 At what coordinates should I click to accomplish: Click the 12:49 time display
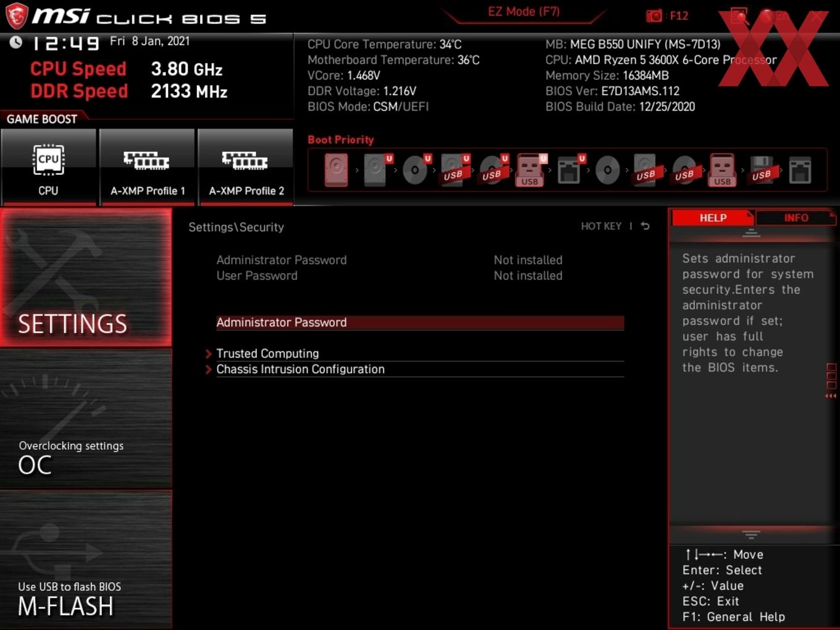click(x=65, y=43)
